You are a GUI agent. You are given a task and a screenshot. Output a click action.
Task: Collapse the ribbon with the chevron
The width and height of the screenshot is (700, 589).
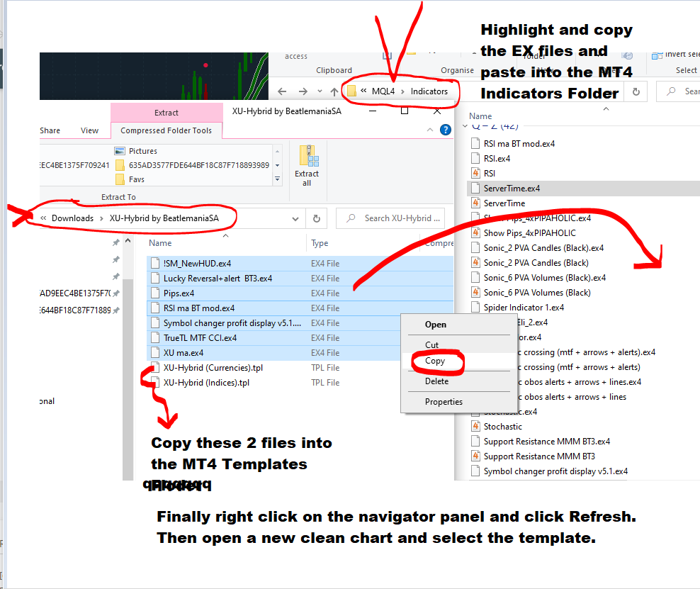tap(430, 130)
